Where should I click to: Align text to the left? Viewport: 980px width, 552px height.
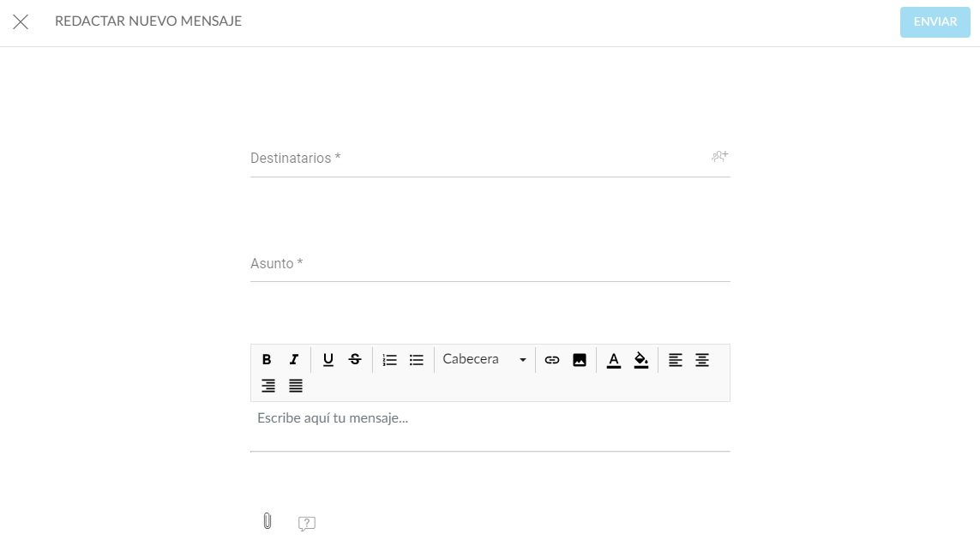pos(676,360)
